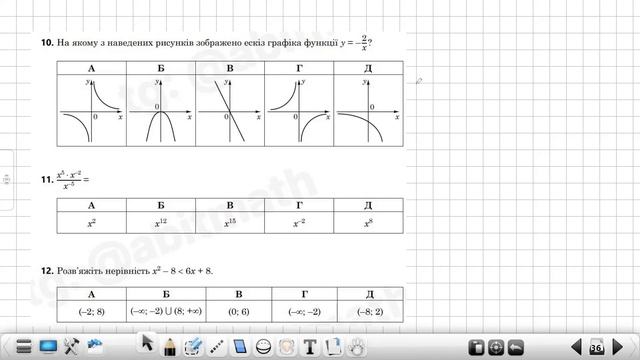This screenshot has width=640, height=360.
Task: Click graph Д curve in question 10
Action: (368, 110)
